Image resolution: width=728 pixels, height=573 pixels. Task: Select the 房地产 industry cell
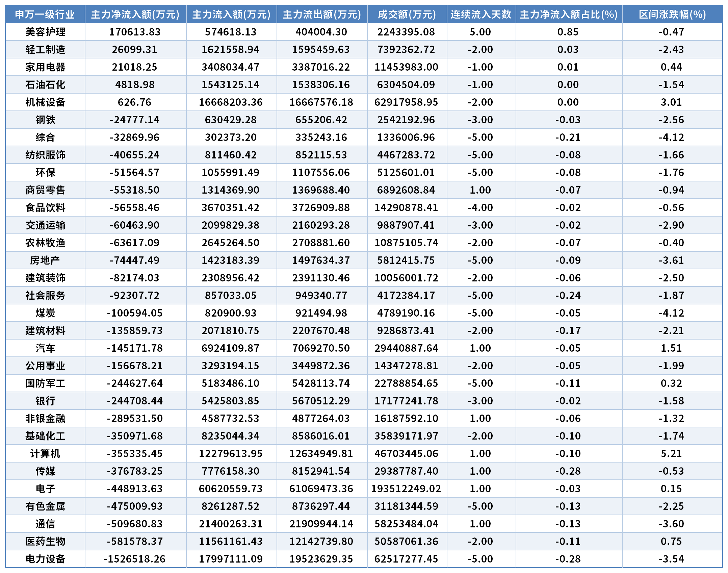(x=45, y=260)
